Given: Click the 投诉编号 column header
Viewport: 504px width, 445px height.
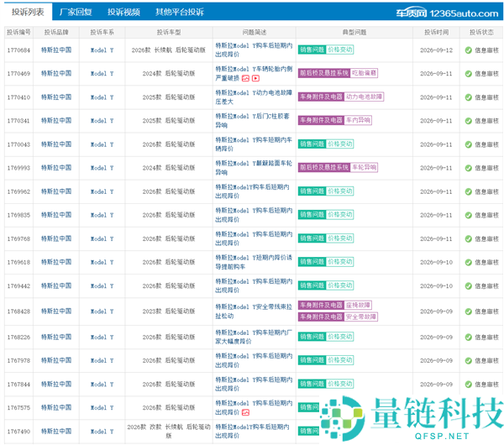Looking at the screenshot, I should pos(19,32).
